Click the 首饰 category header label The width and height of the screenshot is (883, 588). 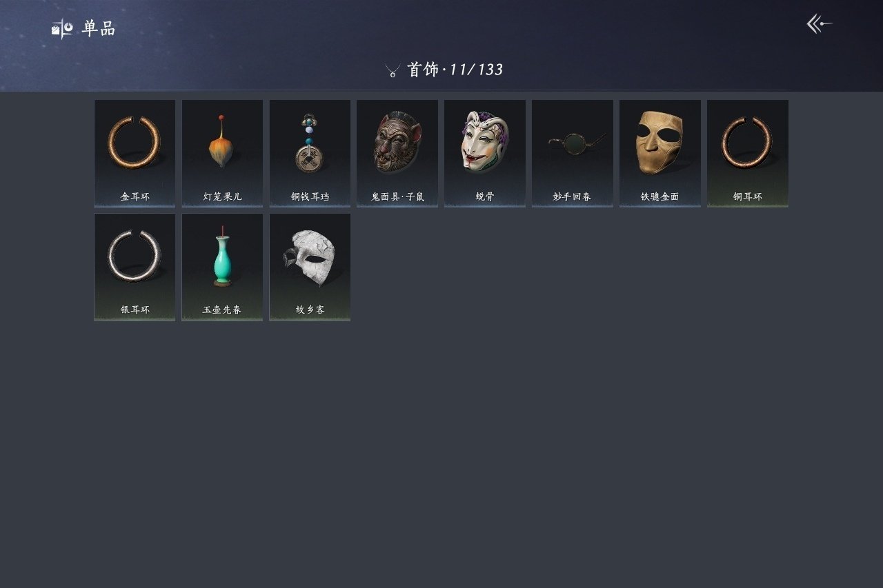pos(423,70)
